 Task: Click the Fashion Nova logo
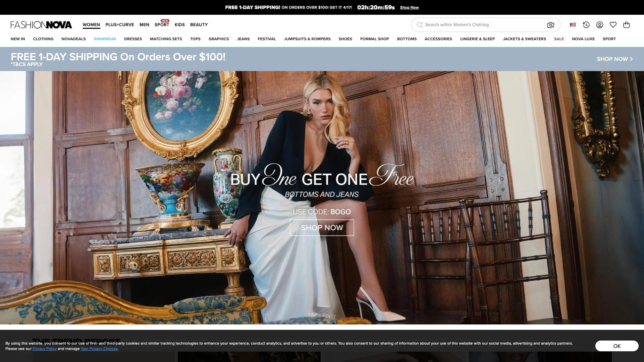41,25
